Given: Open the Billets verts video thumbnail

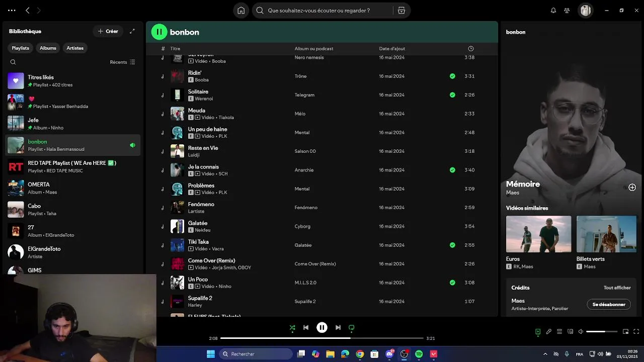Looking at the screenshot, I should 606,234.
